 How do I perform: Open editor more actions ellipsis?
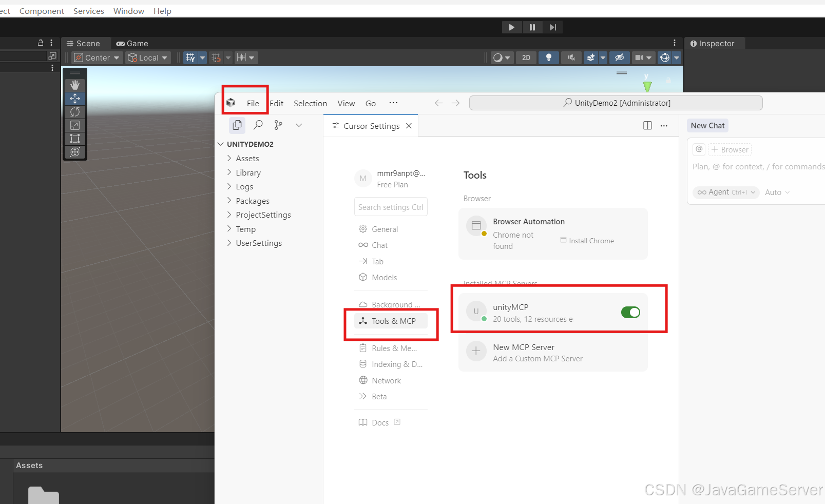664,126
